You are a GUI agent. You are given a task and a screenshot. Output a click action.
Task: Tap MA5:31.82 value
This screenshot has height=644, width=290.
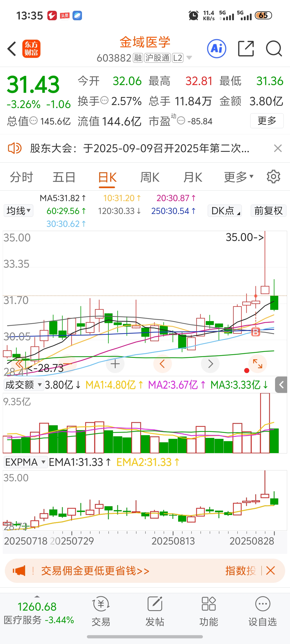(63, 198)
